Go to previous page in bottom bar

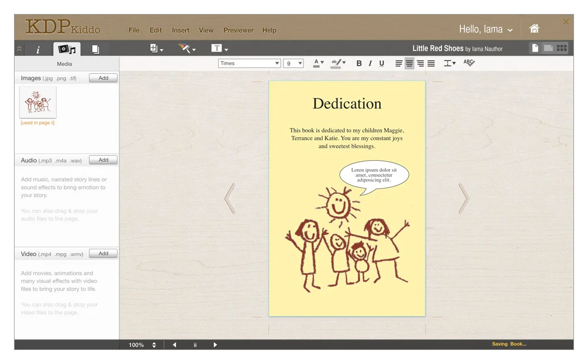(174, 345)
